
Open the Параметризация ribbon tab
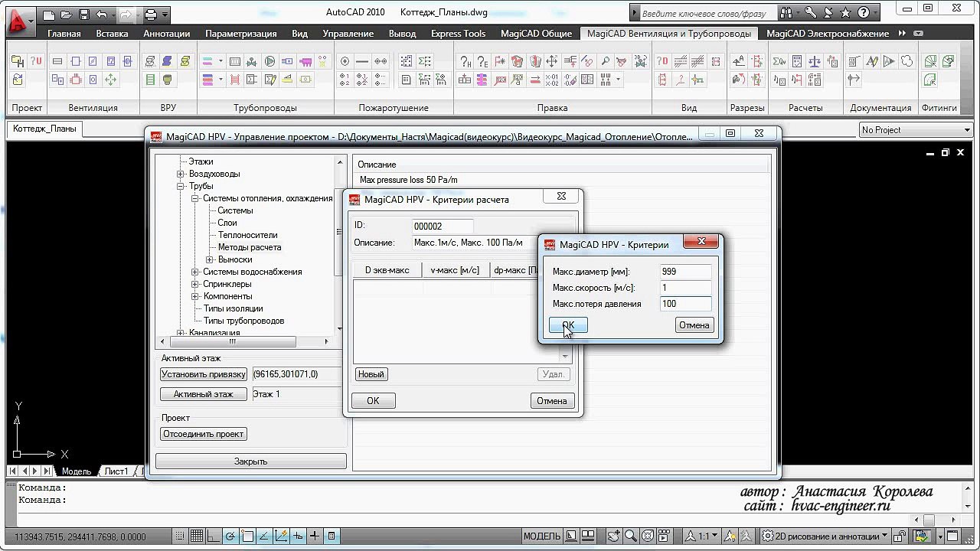241,34
